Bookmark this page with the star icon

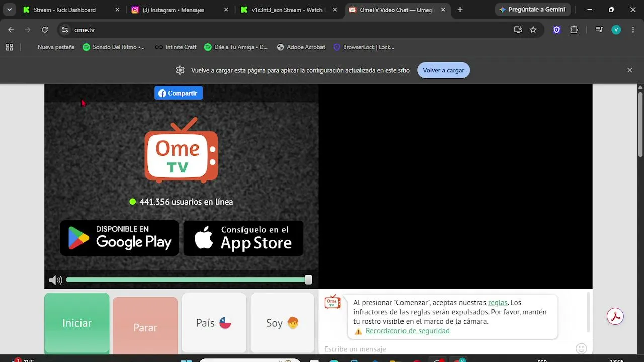[x=533, y=30]
